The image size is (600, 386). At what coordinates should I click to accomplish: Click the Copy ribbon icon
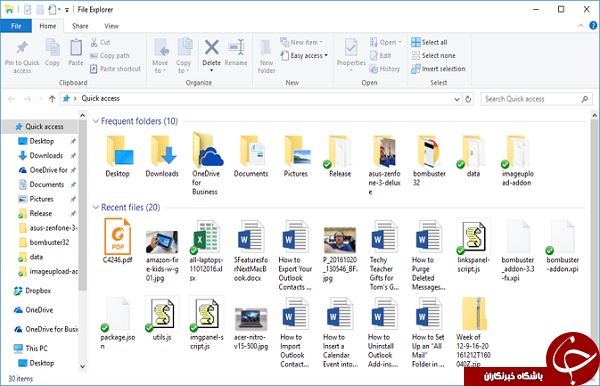pyautogui.click(x=52, y=48)
